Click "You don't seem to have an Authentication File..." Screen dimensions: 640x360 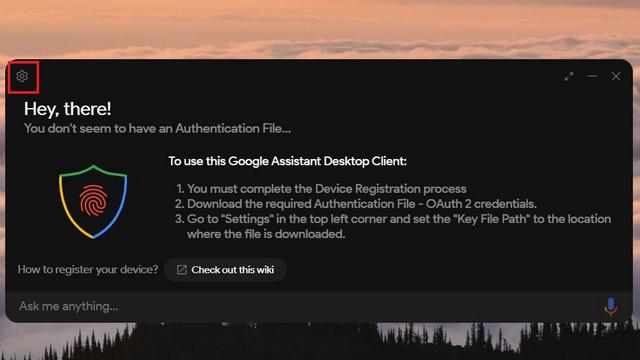click(x=157, y=129)
